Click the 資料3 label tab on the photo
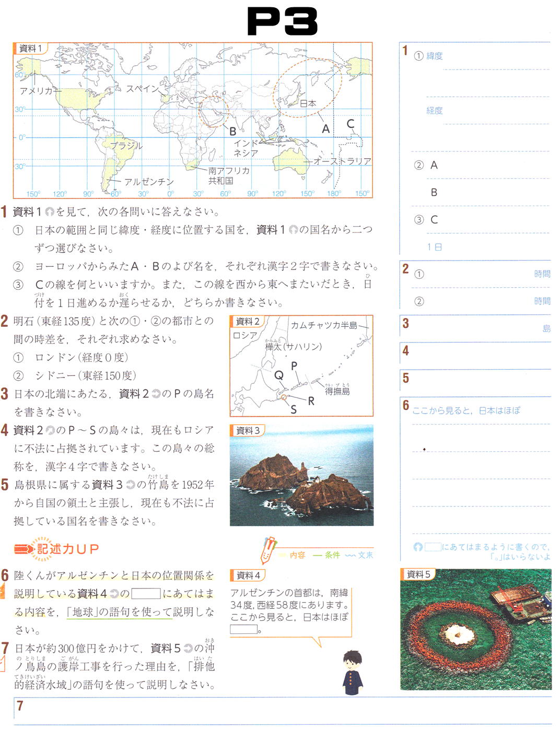This screenshot has height=730, width=560. [248, 430]
